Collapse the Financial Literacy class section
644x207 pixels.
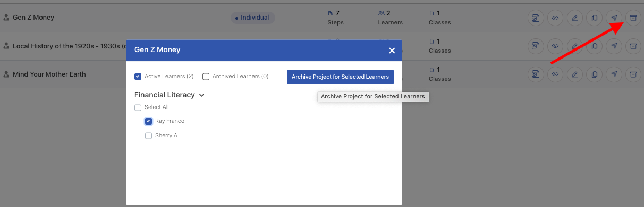pos(201,95)
